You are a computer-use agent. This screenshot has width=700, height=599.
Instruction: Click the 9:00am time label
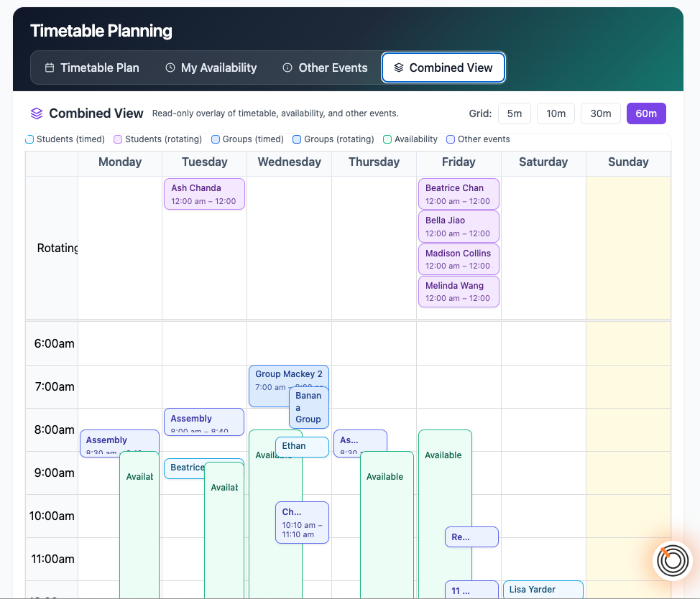click(x=54, y=473)
